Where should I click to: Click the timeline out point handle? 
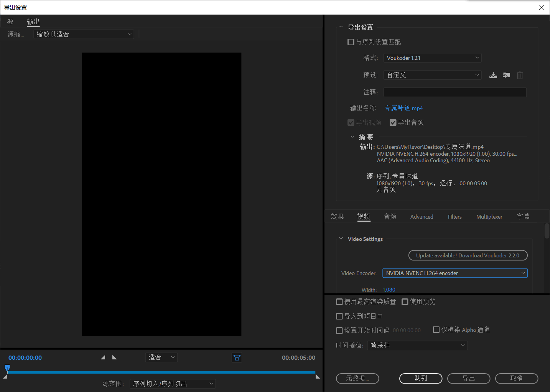318,377
